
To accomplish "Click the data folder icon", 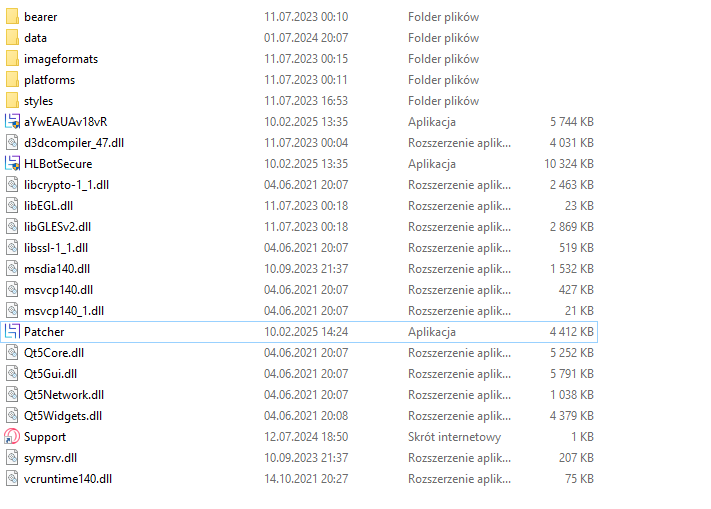I will (x=12, y=38).
